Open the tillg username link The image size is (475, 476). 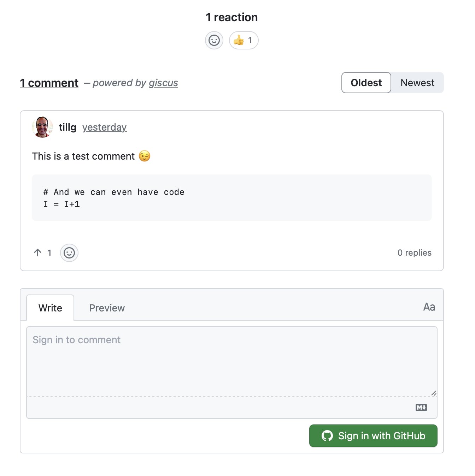[x=68, y=127]
